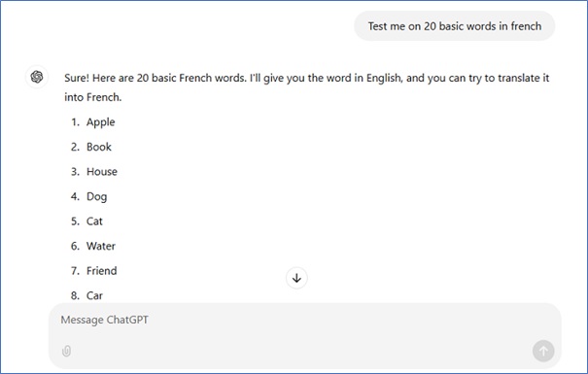Select the House list entry
Screen dimensions: 588x374
[x=102, y=172]
